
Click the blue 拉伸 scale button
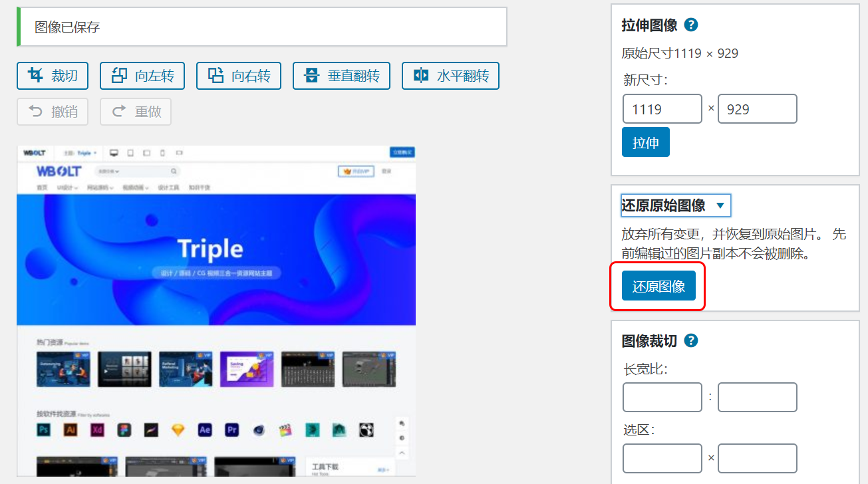[x=645, y=142]
